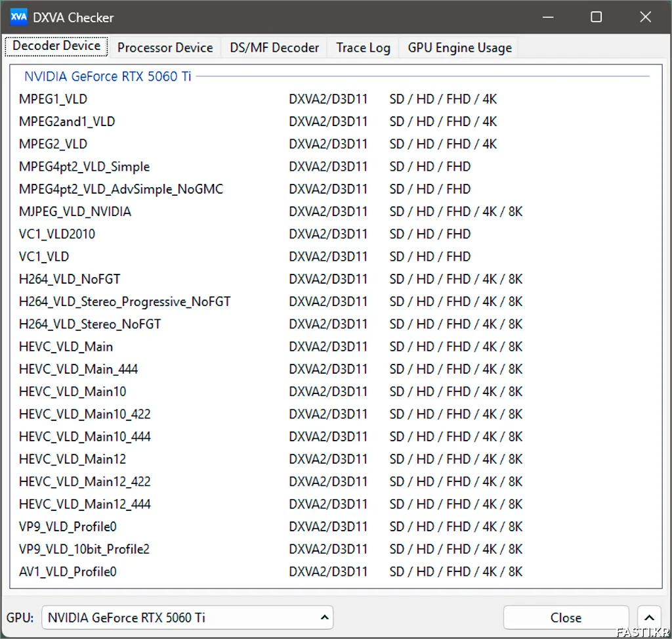
Task: Click the DXVA2/D3D11 value for VC1_VLD
Action: point(328,257)
